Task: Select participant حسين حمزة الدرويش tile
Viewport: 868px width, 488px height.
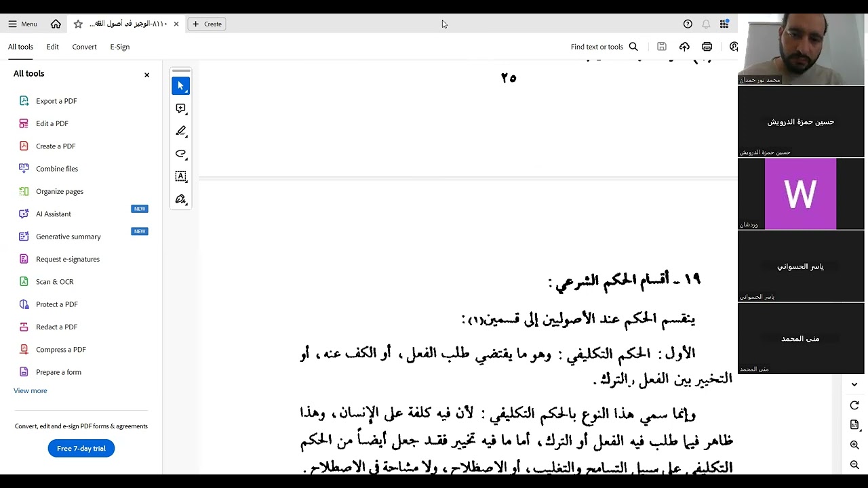Action: (x=801, y=121)
